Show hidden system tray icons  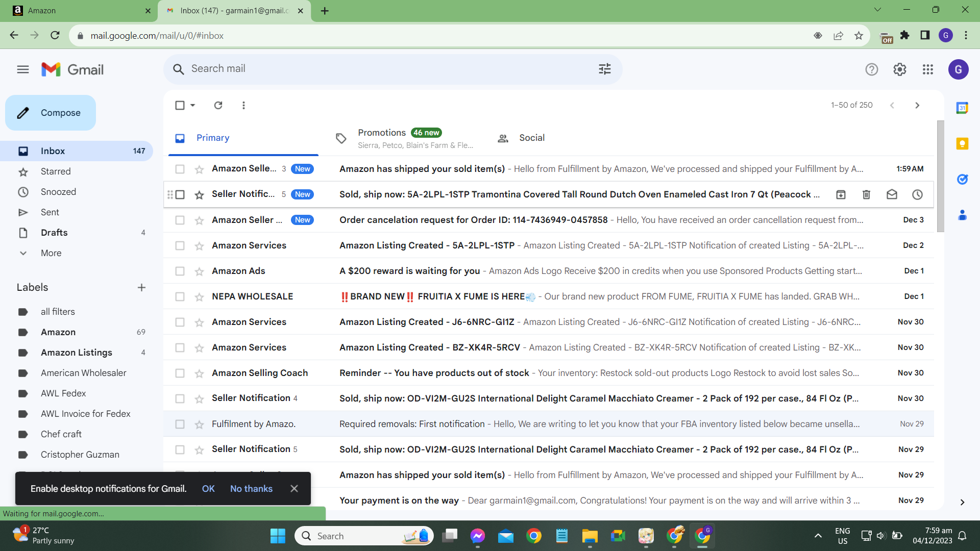[818, 536]
